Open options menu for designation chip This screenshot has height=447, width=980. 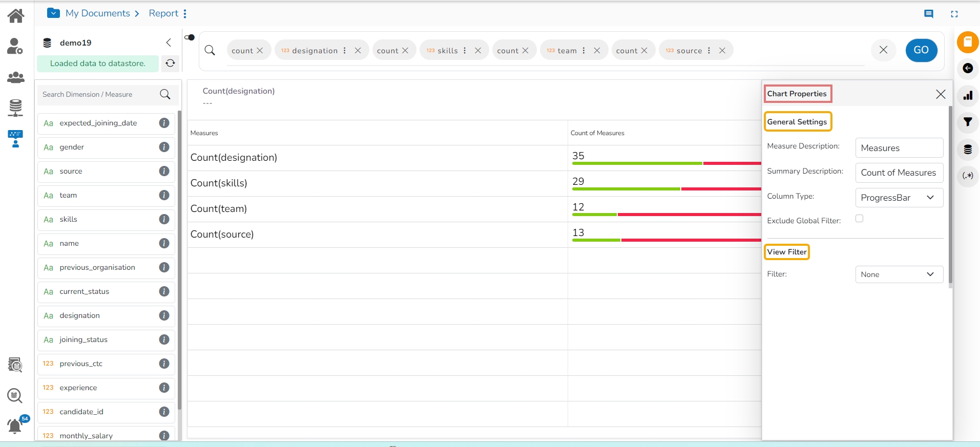coord(345,51)
